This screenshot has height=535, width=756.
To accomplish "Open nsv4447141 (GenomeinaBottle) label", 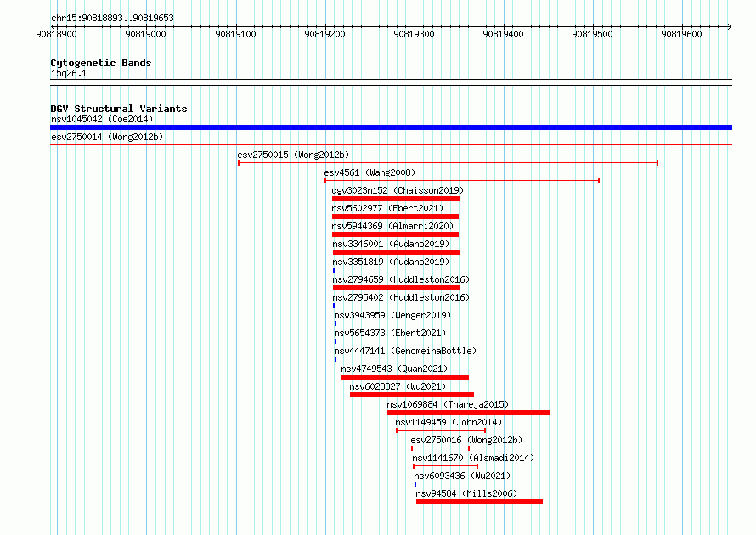I will pyautogui.click(x=405, y=351).
